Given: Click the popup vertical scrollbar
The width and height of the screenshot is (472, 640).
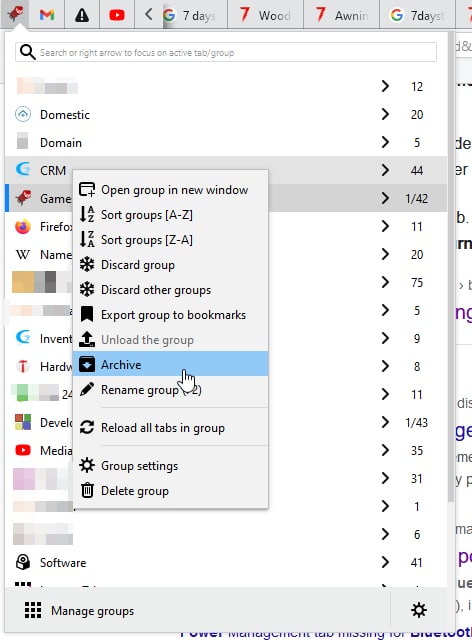Looking at the screenshot, I should pyautogui.click(x=451, y=265).
